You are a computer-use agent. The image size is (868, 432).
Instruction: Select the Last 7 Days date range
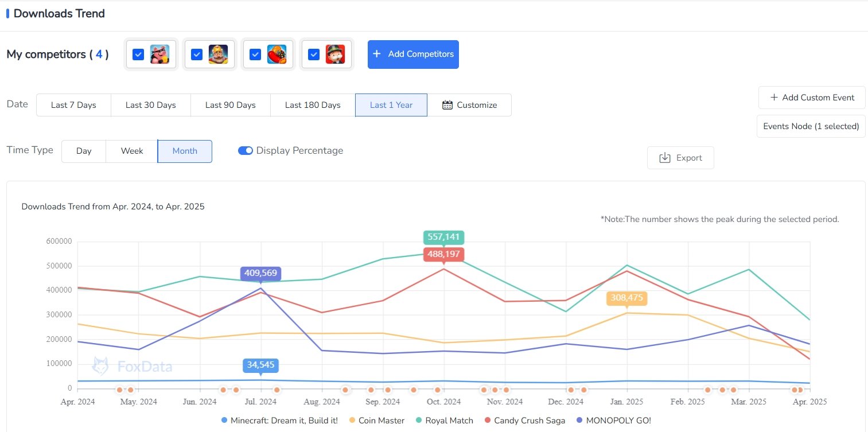73,105
